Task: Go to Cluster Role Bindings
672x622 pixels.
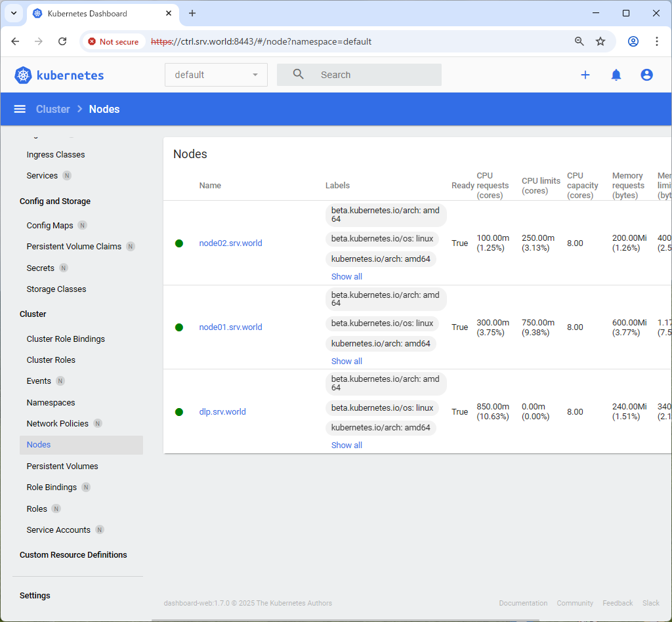Action: tap(66, 339)
